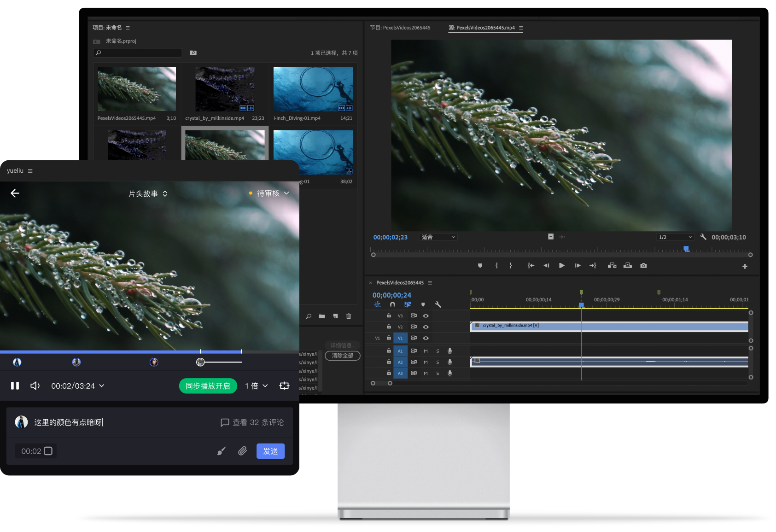Mute the volume speaker icon

coord(35,386)
